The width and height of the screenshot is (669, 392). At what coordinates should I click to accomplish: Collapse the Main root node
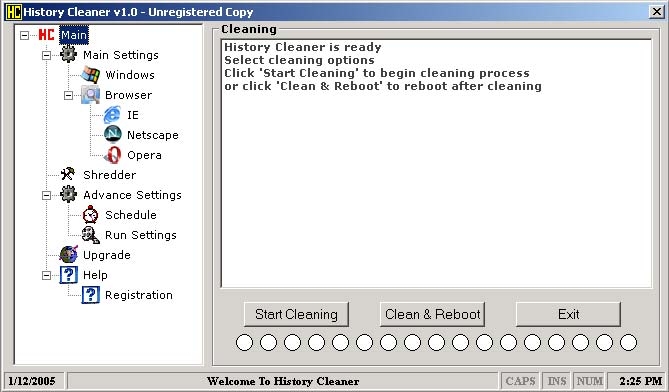click(24, 35)
